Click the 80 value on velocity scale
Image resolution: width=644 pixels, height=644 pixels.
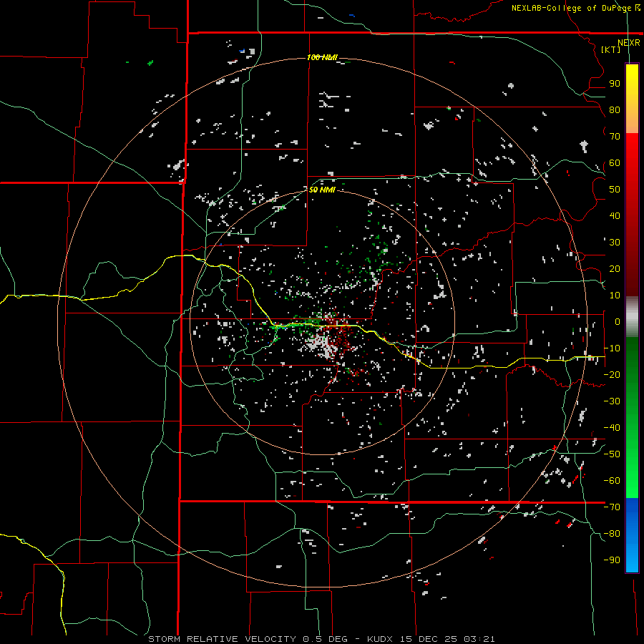click(x=615, y=110)
